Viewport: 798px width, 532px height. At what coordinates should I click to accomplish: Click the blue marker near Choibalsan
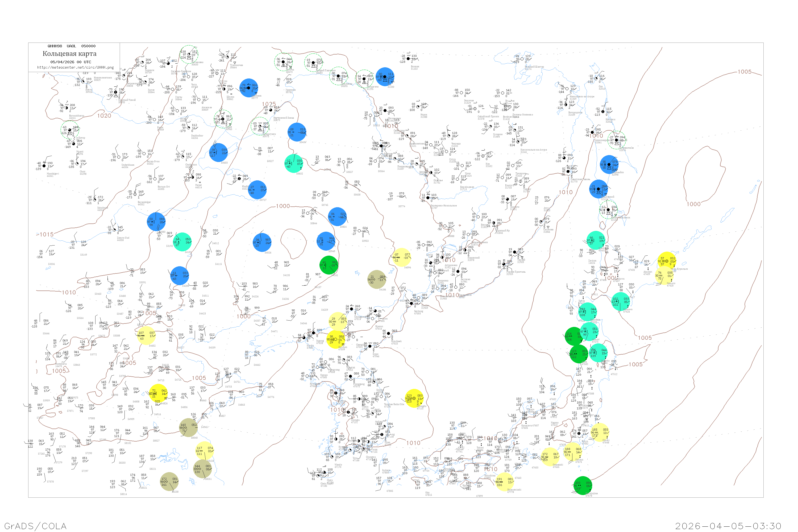coord(218,153)
